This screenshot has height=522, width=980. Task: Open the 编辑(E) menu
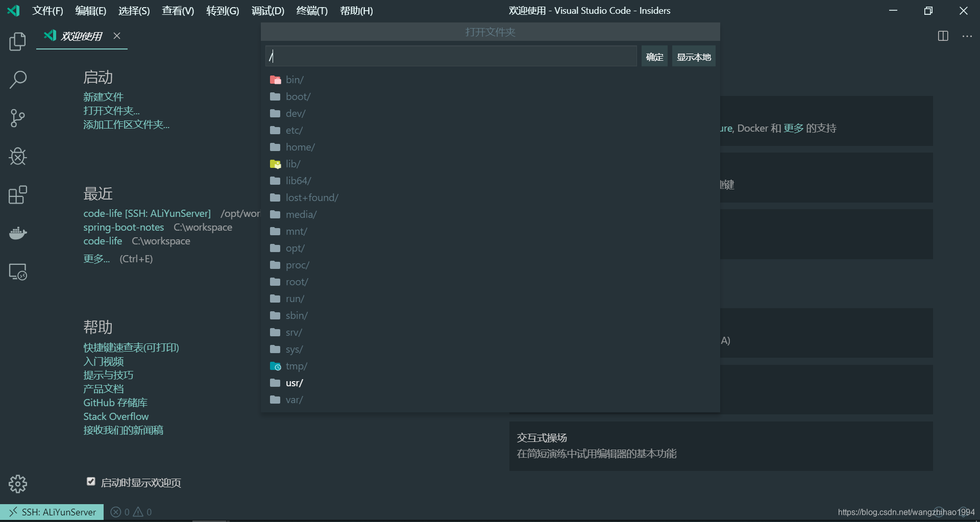tap(91, 11)
